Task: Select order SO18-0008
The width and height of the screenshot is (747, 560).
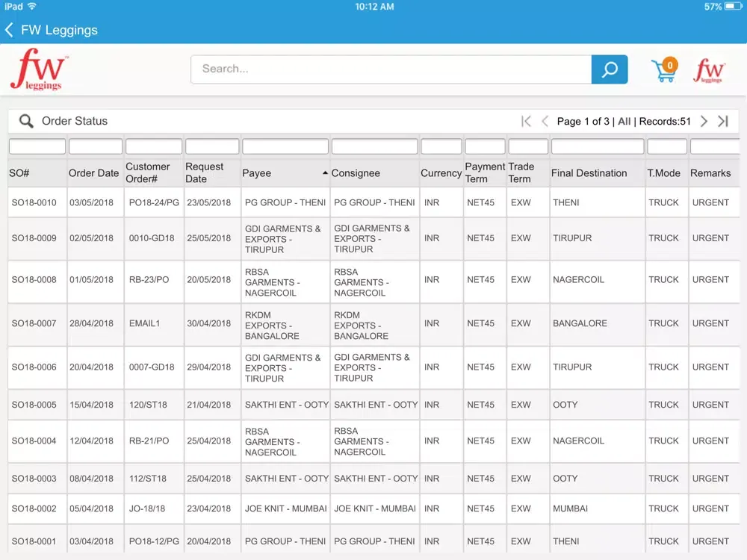Action: coord(34,280)
